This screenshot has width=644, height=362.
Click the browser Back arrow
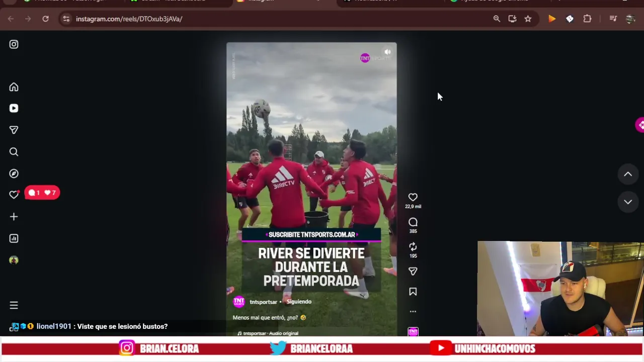point(11,19)
